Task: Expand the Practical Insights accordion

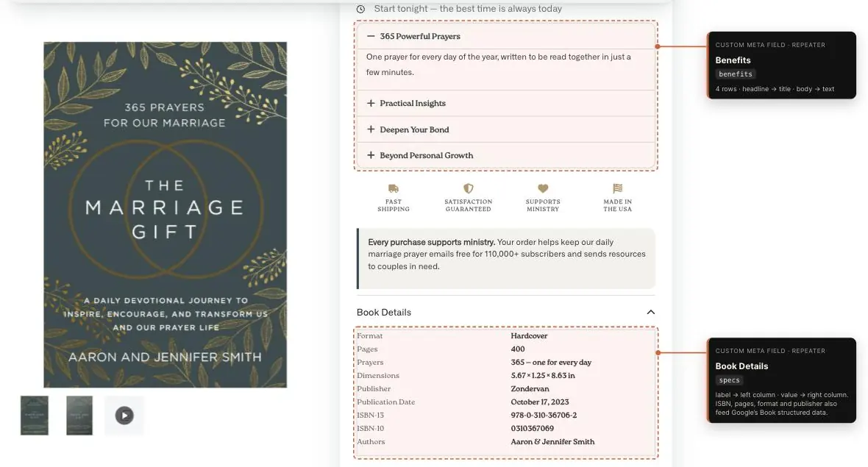Action: point(505,103)
